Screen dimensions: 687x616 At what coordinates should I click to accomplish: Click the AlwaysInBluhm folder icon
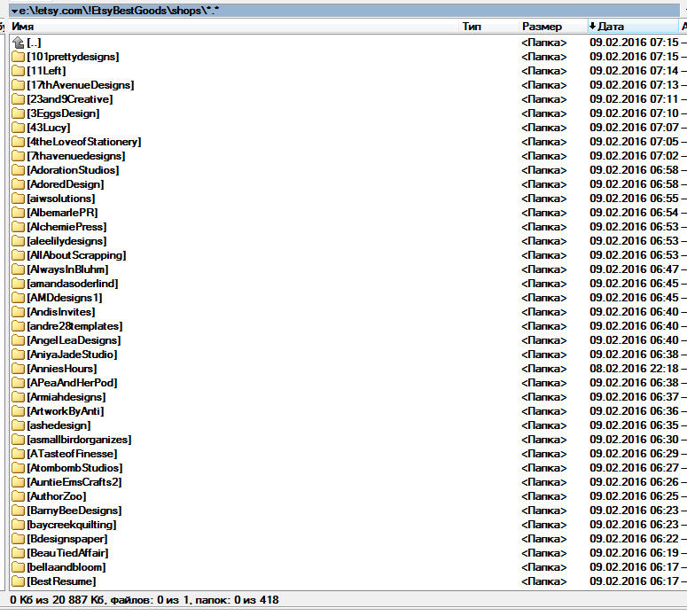click(18, 269)
